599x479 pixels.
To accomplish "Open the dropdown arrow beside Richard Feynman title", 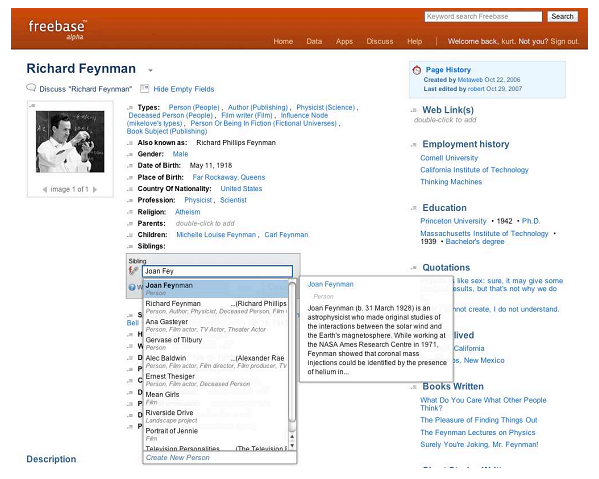I will tap(151, 70).
